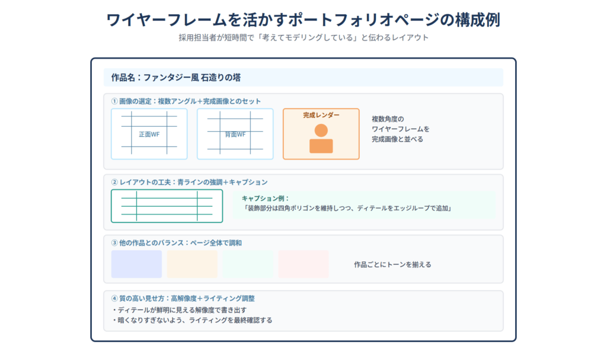This screenshot has height=364, width=607.
Task: Click the green wireframe grid box
Action: pos(167,206)
